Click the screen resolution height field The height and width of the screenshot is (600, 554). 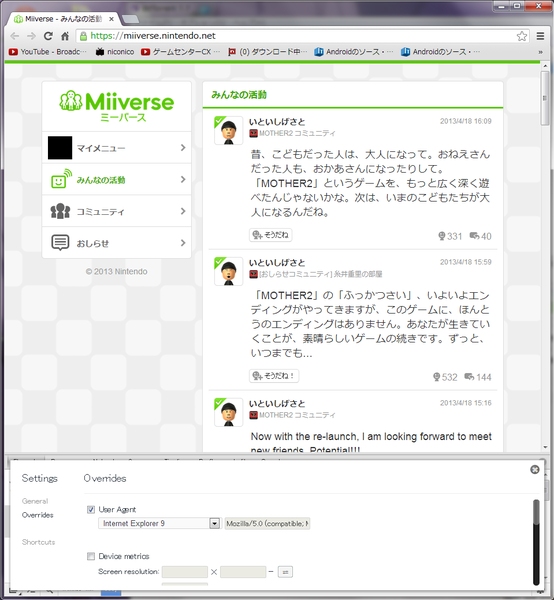243,572
